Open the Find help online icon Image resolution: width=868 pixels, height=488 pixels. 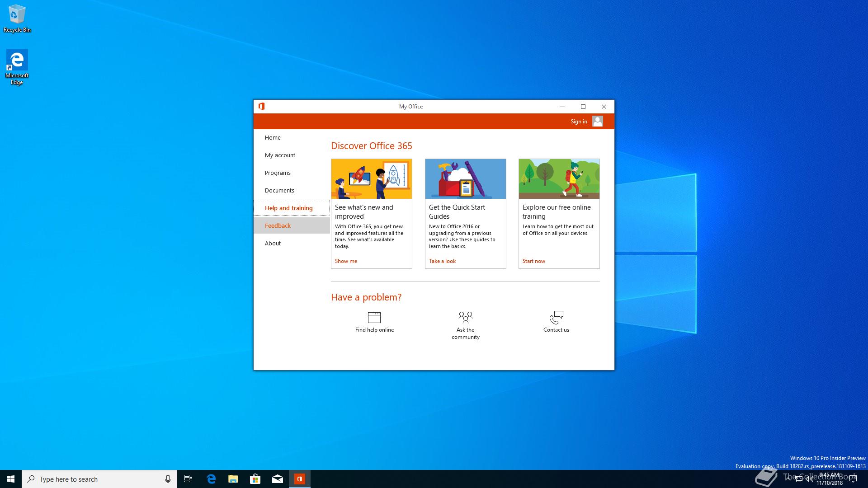pos(374,317)
